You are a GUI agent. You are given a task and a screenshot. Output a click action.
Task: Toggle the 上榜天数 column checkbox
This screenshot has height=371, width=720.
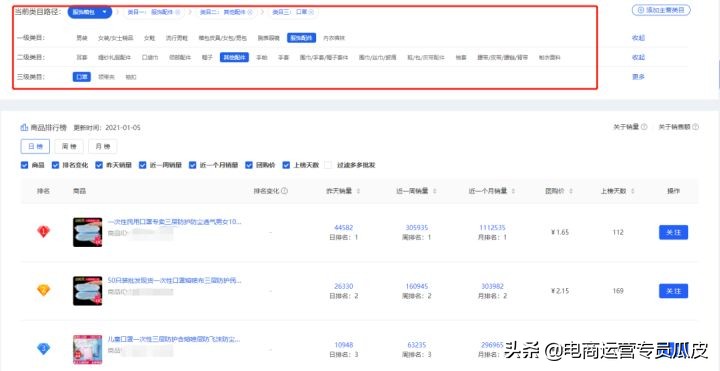tap(286, 165)
